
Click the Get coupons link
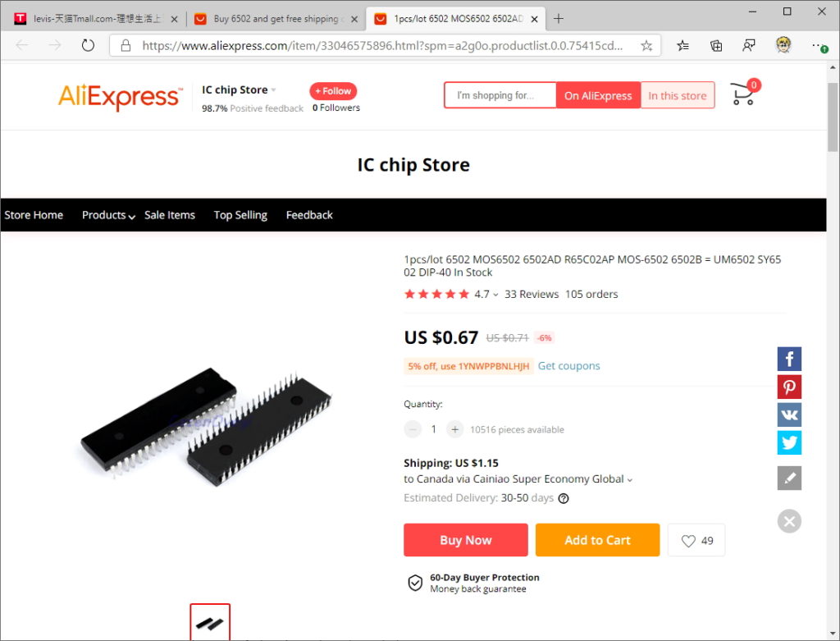[569, 366]
